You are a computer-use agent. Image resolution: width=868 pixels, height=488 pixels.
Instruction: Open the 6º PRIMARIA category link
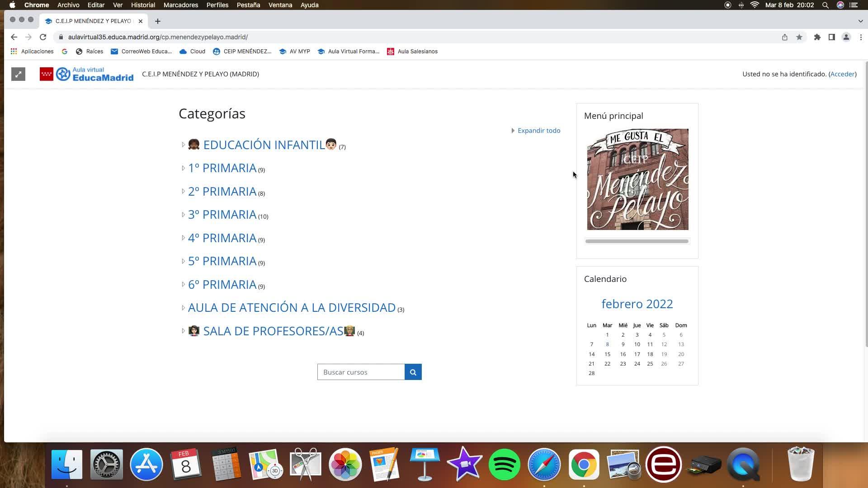point(222,285)
